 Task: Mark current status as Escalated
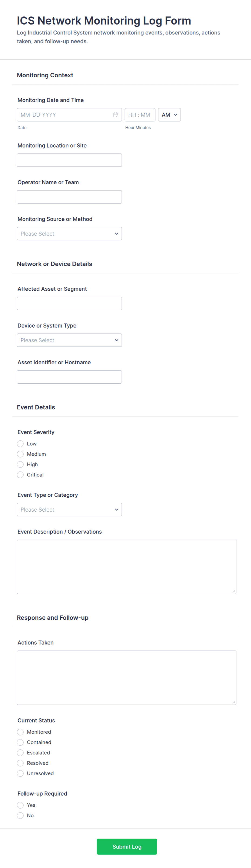[21, 753]
